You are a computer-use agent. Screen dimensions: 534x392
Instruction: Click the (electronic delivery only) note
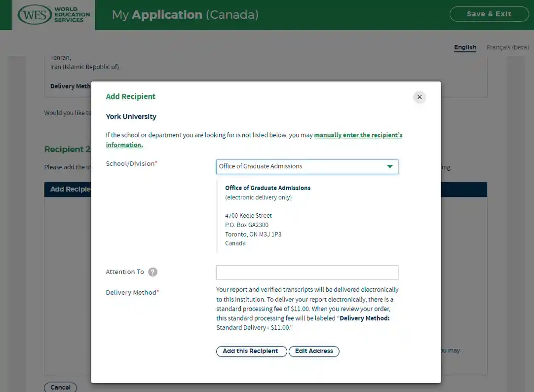[x=258, y=197]
